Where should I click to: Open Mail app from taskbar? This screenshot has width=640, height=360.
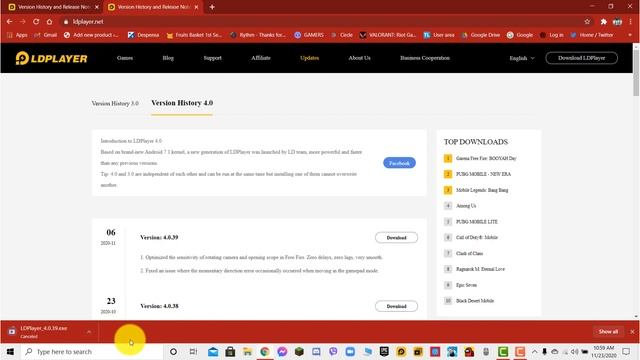(x=213, y=352)
